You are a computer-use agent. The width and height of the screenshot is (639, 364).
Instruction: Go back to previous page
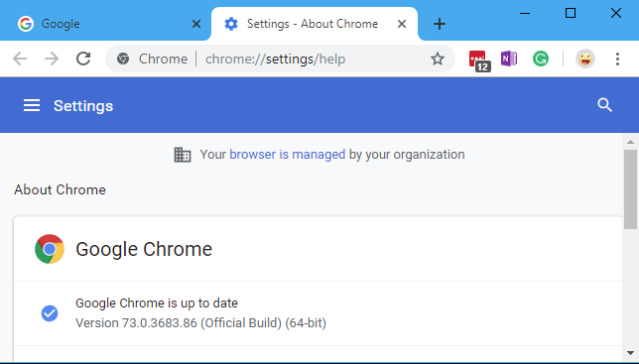click(20, 60)
